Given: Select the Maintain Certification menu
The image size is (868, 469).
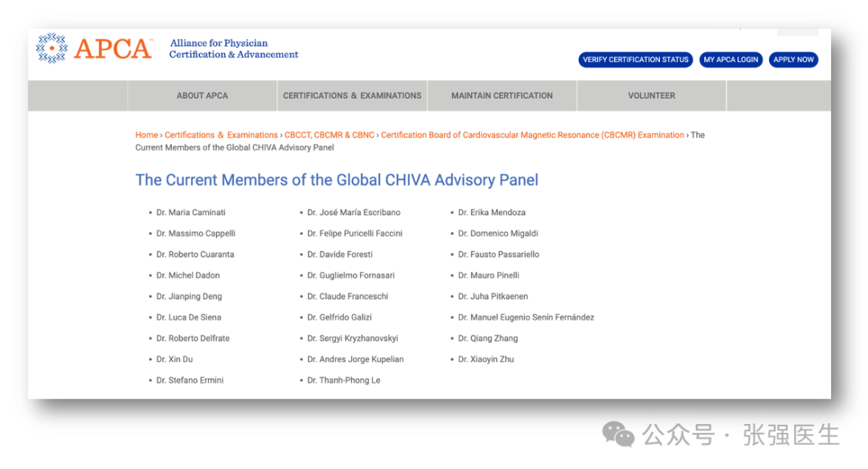Looking at the screenshot, I should tap(502, 96).
